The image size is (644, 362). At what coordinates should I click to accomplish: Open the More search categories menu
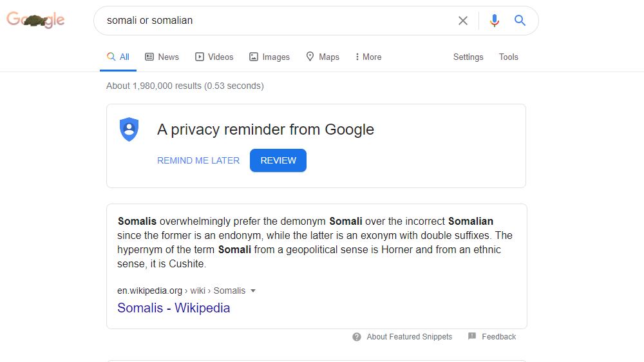368,57
